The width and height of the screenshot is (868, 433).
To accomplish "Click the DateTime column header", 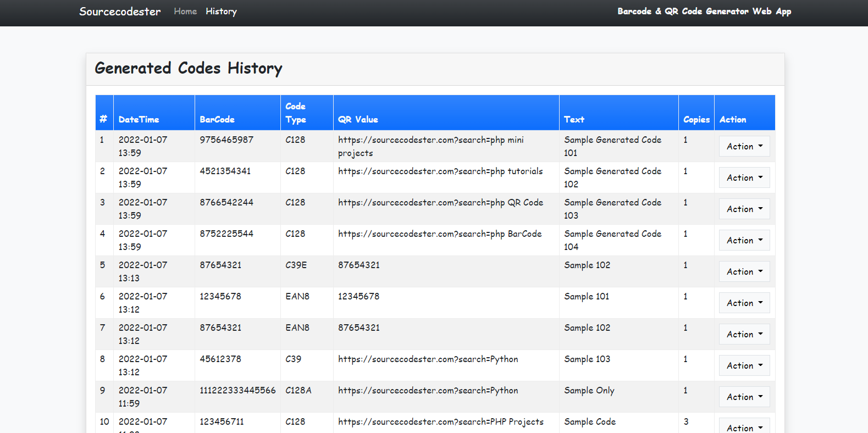I will coord(154,113).
